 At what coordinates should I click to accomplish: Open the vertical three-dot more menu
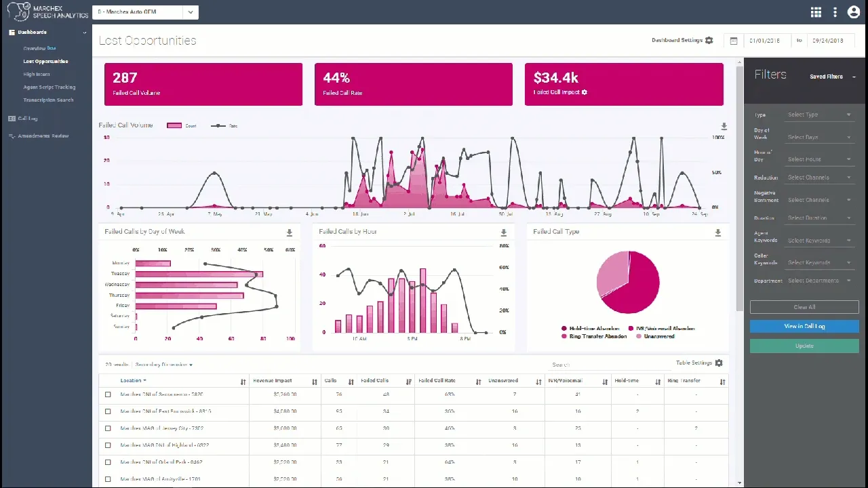[x=835, y=12]
